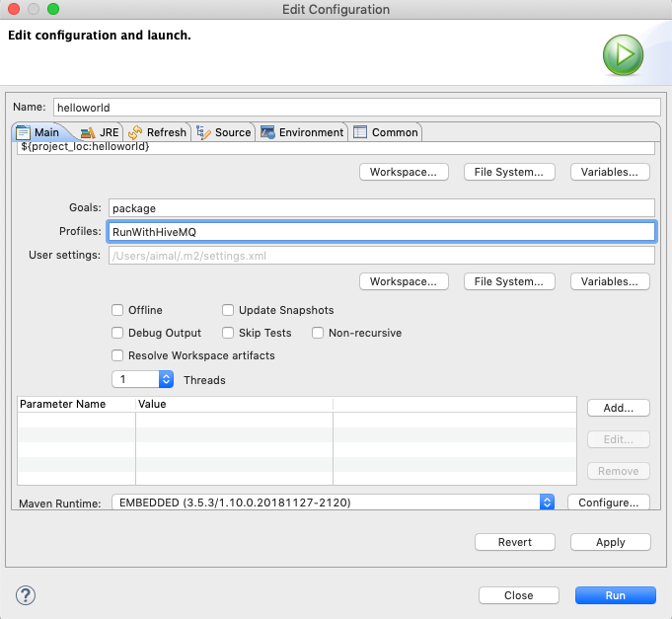Close the Edit Configuration dialog
The width and height of the screenshot is (672, 619).
tap(519, 595)
